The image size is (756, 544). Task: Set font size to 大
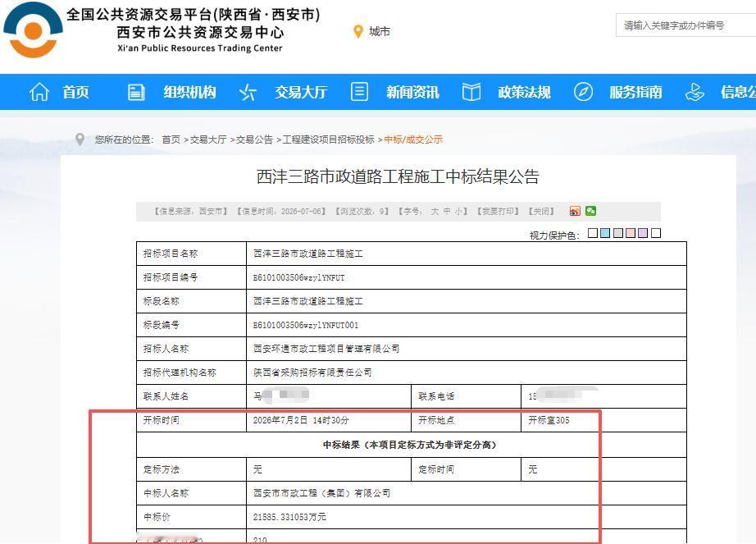click(x=435, y=211)
